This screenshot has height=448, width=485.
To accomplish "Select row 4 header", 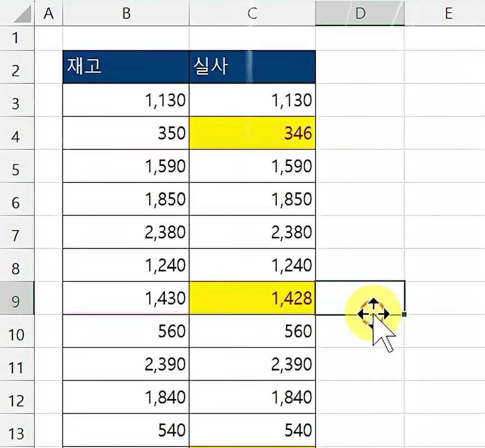I will (x=17, y=133).
